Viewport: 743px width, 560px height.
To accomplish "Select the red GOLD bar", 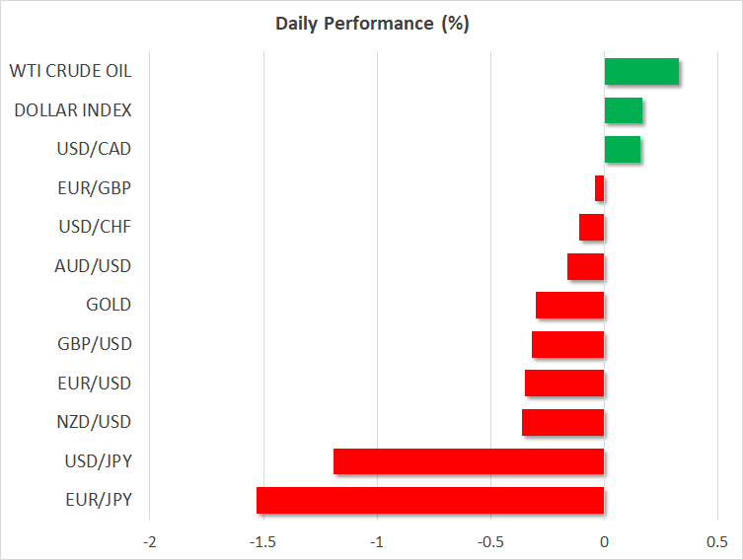I will point(569,305).
